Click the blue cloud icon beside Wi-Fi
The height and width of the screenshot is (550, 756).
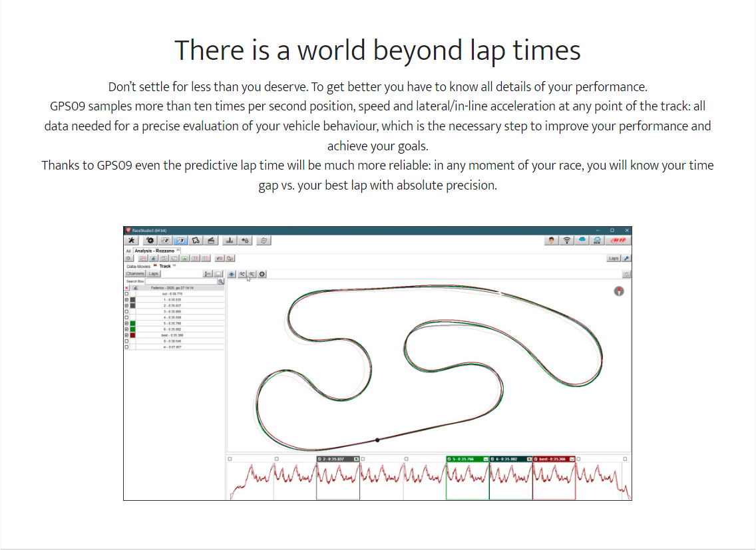pyautogui.click(x=582, y=240)
